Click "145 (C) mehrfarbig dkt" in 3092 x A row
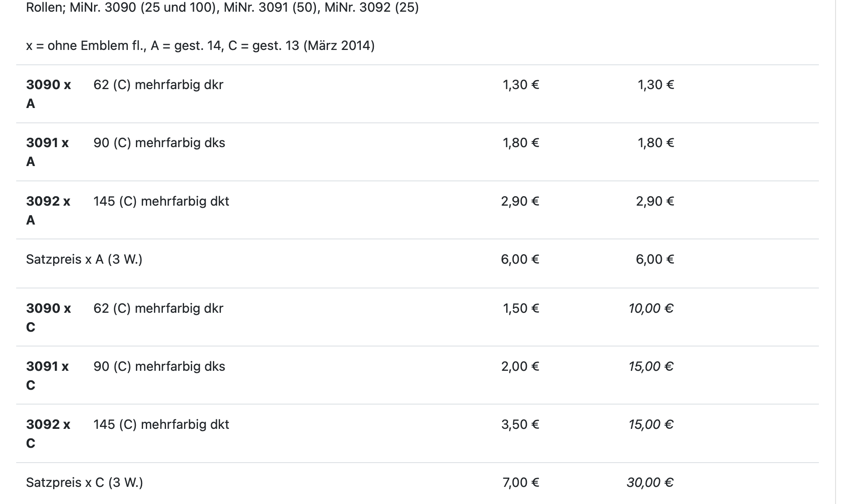 (161, 201)
